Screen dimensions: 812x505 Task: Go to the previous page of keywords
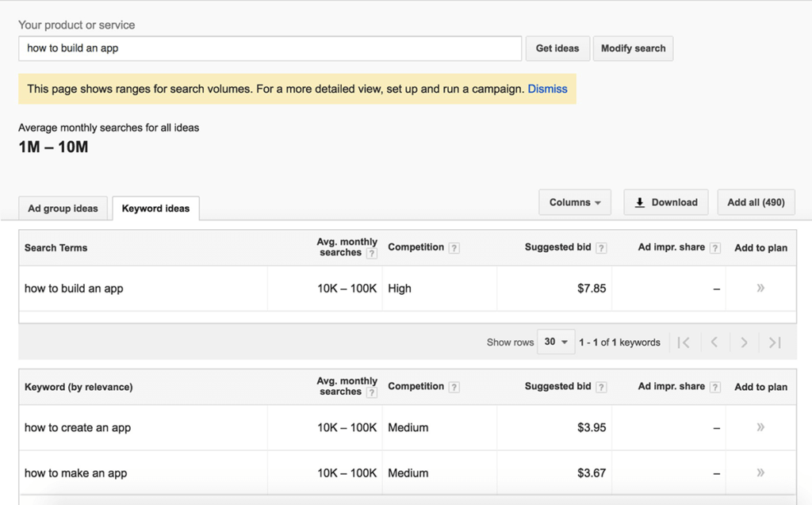(714, 342)
